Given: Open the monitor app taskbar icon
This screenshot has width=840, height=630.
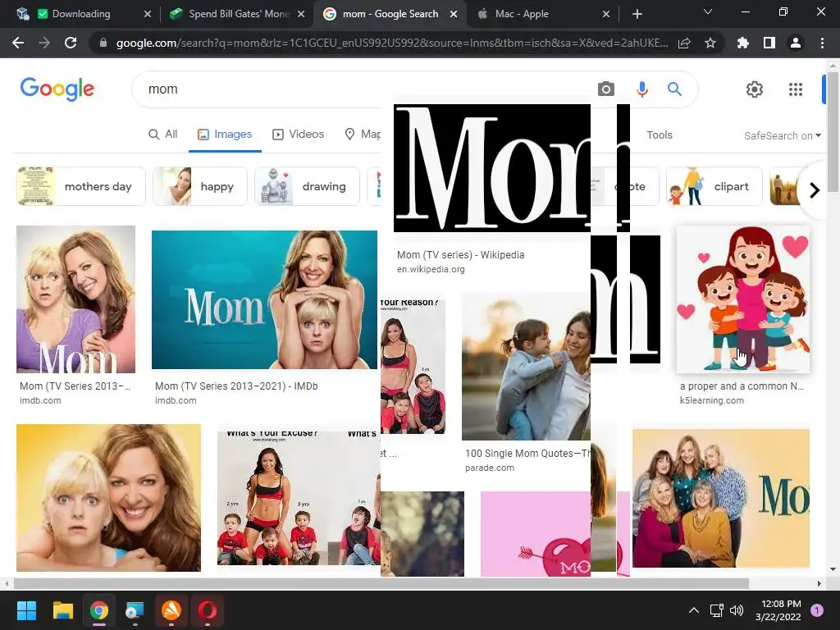Looking at the screenshot, I should coord(135,610).
